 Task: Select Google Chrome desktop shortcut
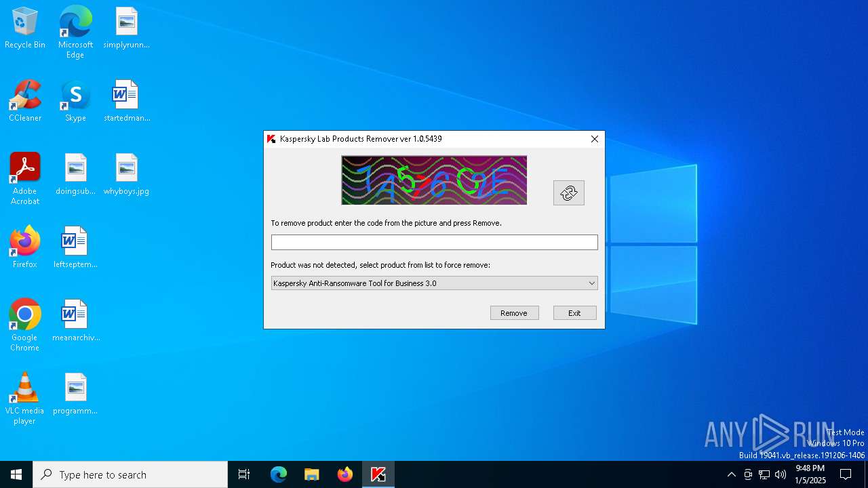pyautogui.click(x=25, y=325)
